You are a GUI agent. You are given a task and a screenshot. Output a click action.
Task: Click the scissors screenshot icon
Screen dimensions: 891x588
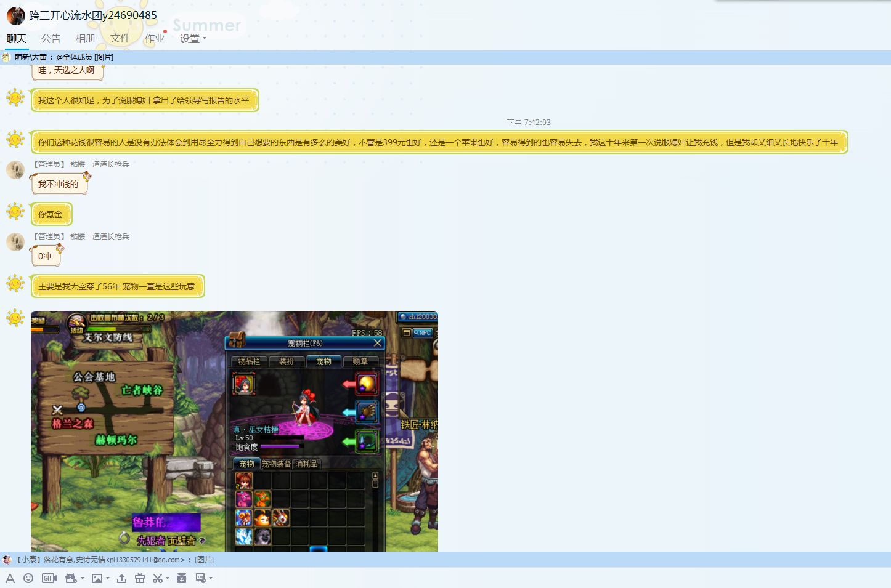[158, 578]
